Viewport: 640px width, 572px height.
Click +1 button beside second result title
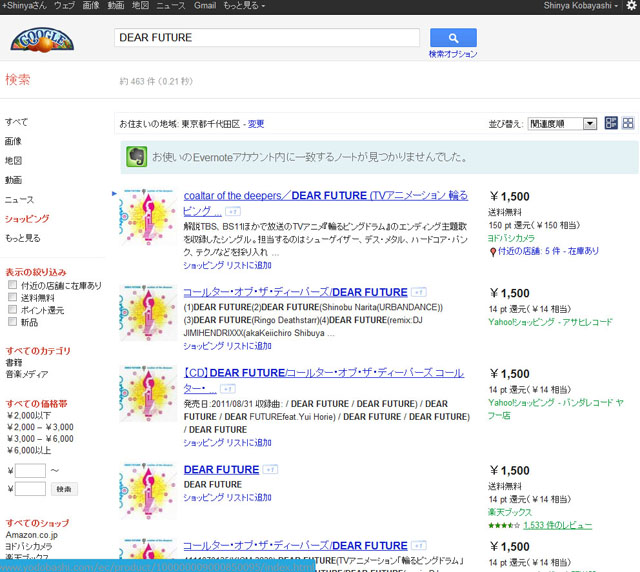[x=420, y=293]
